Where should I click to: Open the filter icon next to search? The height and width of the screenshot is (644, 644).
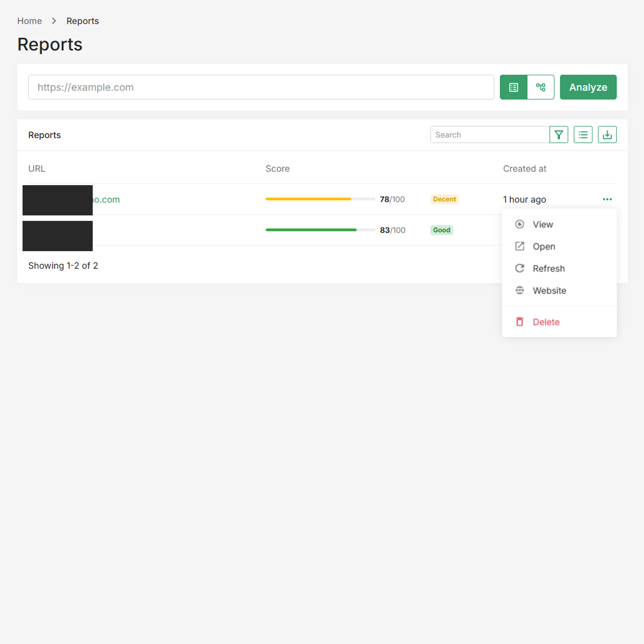pos(559,134)
